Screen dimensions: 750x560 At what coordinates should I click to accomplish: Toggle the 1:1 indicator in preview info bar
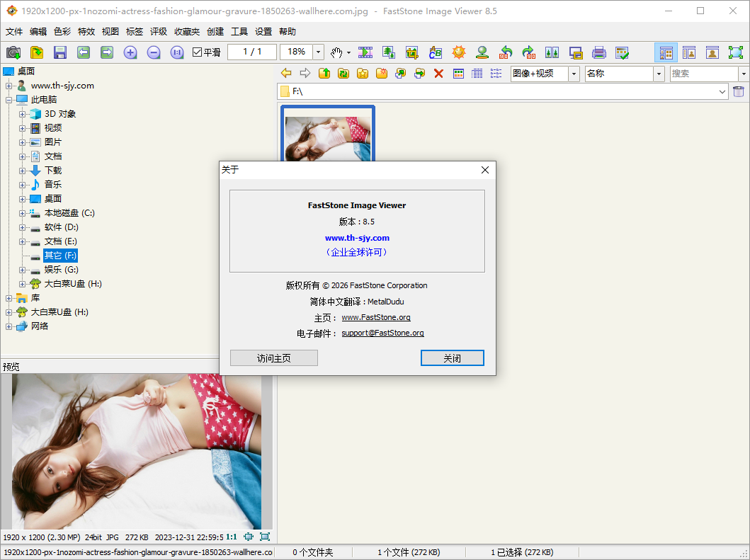pos(232,537)
